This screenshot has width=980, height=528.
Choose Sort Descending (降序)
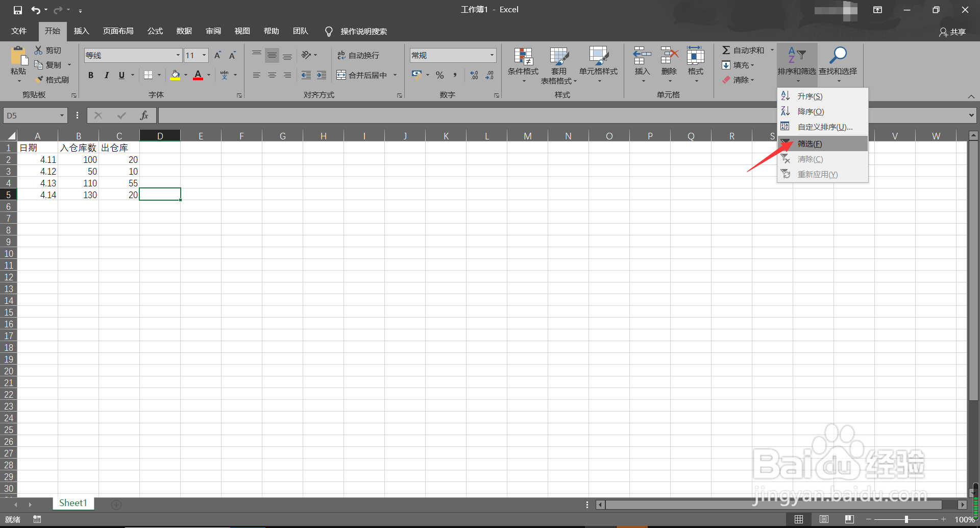(823, 112)
